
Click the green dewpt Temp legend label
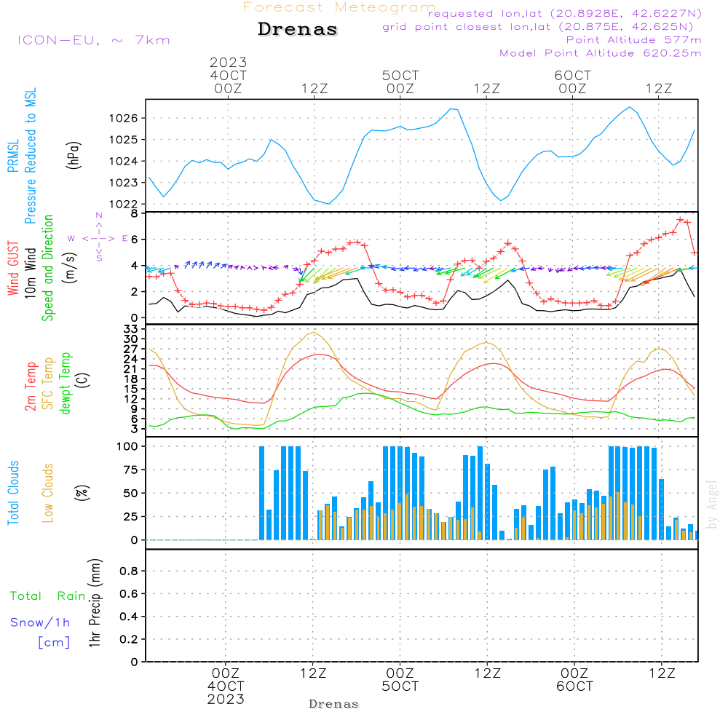pyautogui.click(x=66, y=383)
